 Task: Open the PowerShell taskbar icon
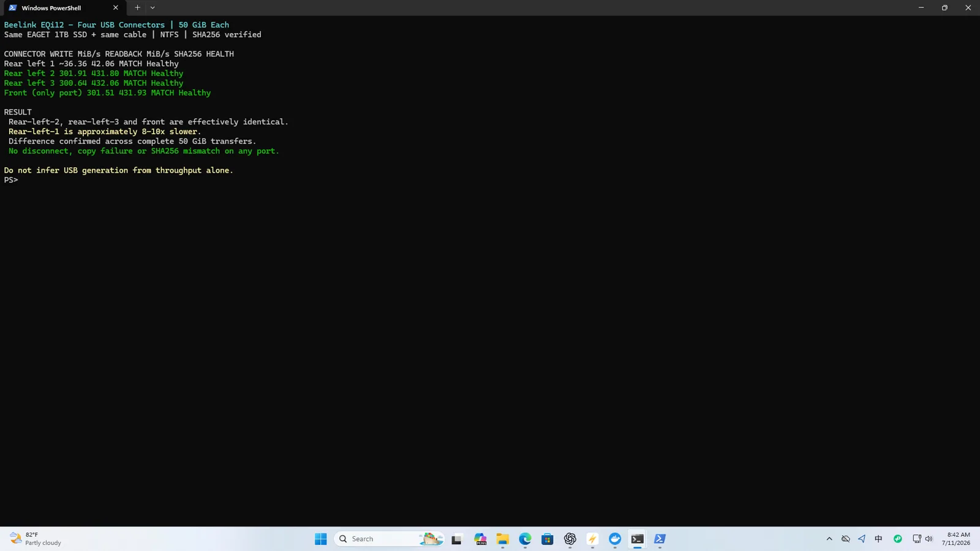pos(660,539)
